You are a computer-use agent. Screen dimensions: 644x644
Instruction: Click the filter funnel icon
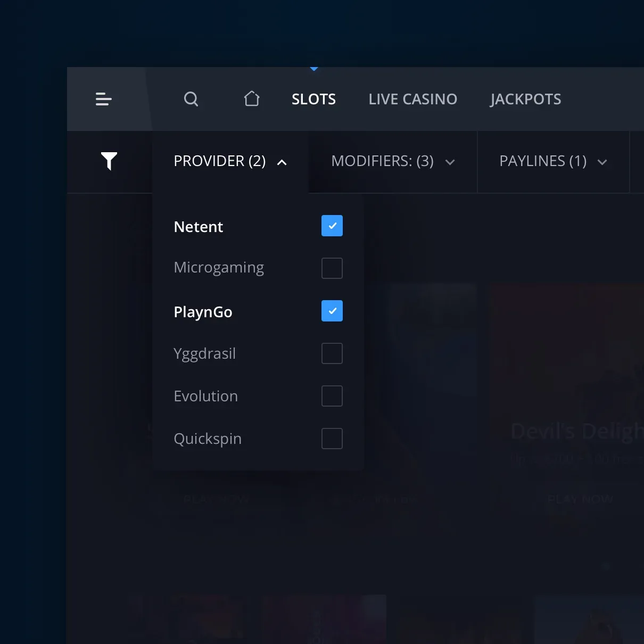(109, 161)
